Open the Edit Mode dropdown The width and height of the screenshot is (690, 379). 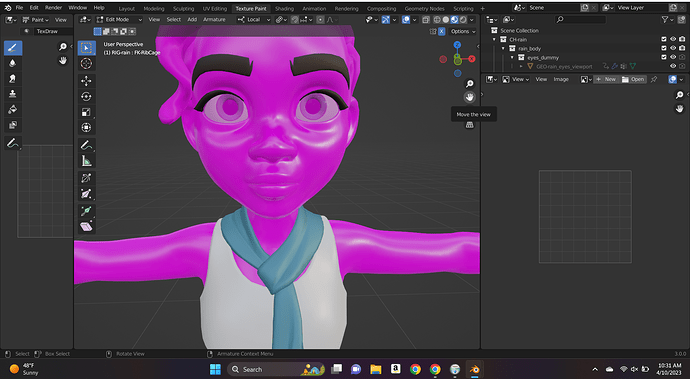(x=119, y=19)
